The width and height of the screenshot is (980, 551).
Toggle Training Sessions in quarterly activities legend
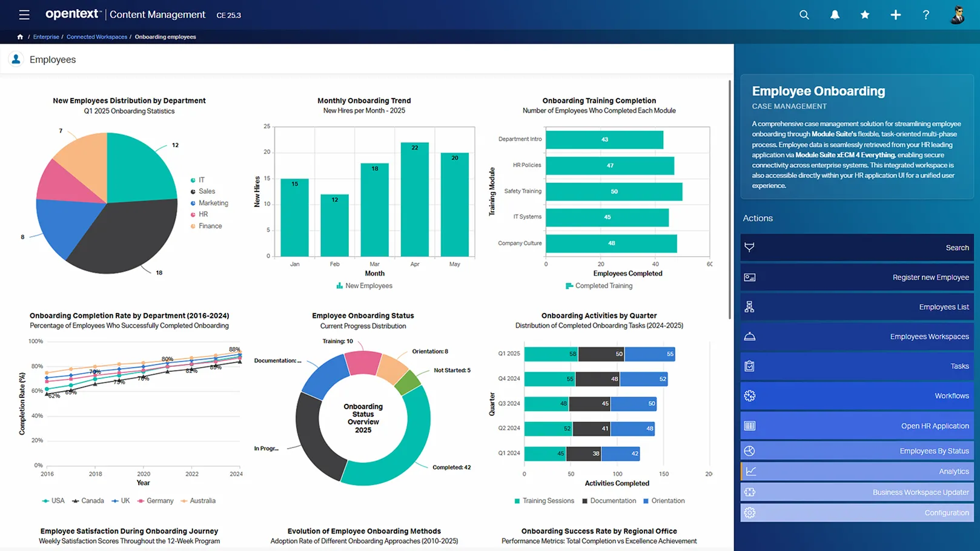click(544, 500)
